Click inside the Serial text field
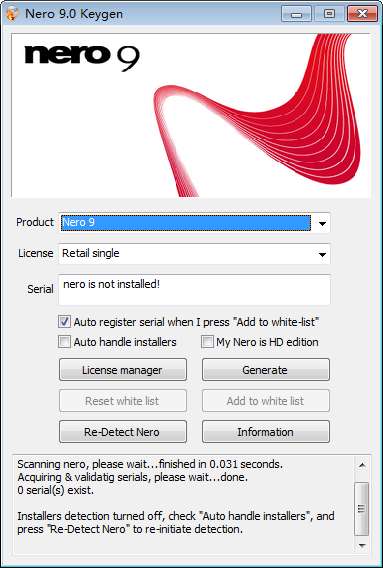 pyautogui.click(x=194, y=290)
